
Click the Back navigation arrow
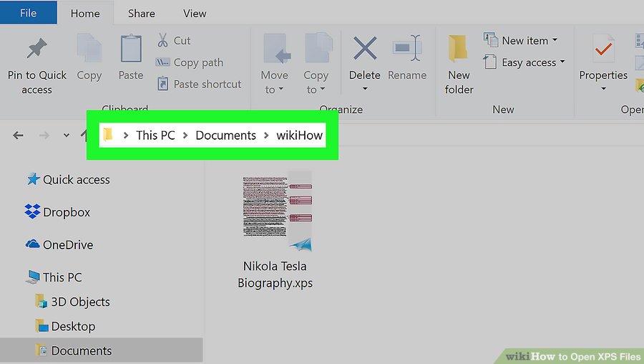pos(18,135)
